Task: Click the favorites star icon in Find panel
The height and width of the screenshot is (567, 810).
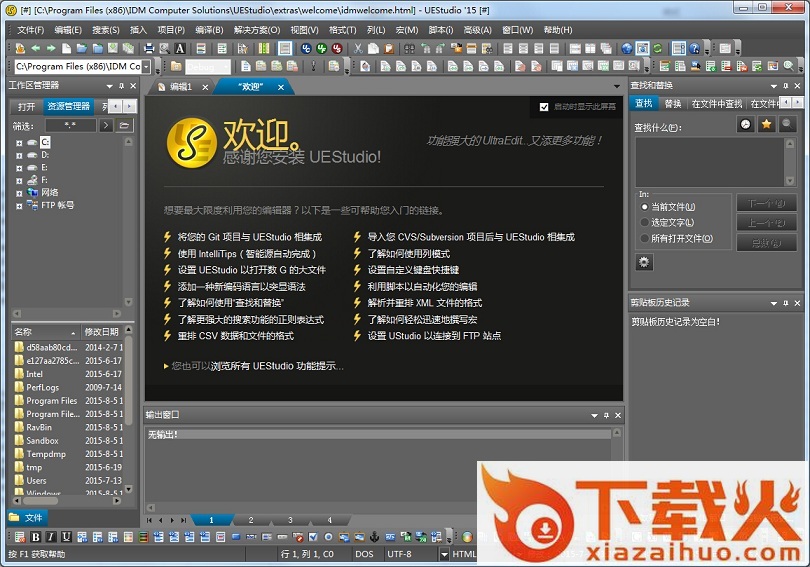Action: [x=767, y=124]
